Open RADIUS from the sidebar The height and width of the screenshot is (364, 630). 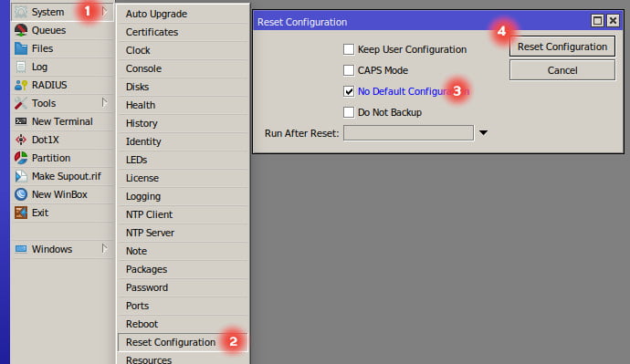click(63, 85)
